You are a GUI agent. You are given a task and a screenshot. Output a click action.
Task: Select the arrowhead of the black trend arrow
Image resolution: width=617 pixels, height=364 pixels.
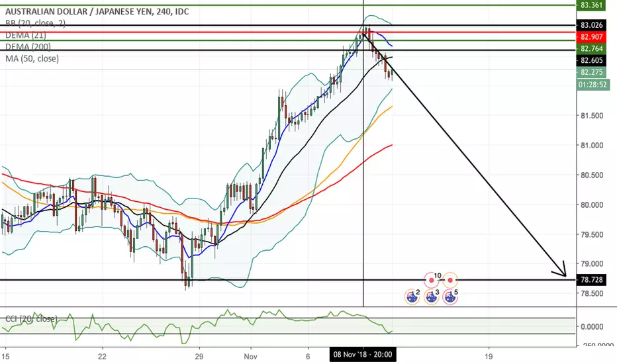click(x=560, y=270)
